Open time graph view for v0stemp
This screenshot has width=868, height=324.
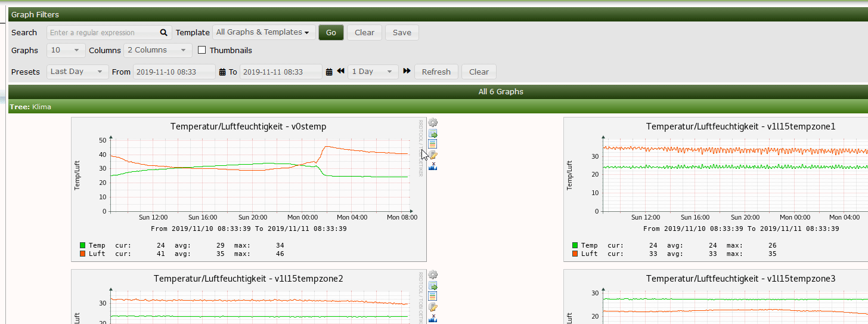pos(433,144)
